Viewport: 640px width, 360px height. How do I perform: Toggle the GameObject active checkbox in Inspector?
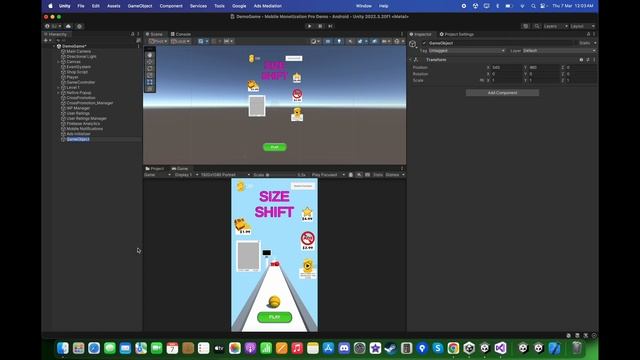coord(424,43)
